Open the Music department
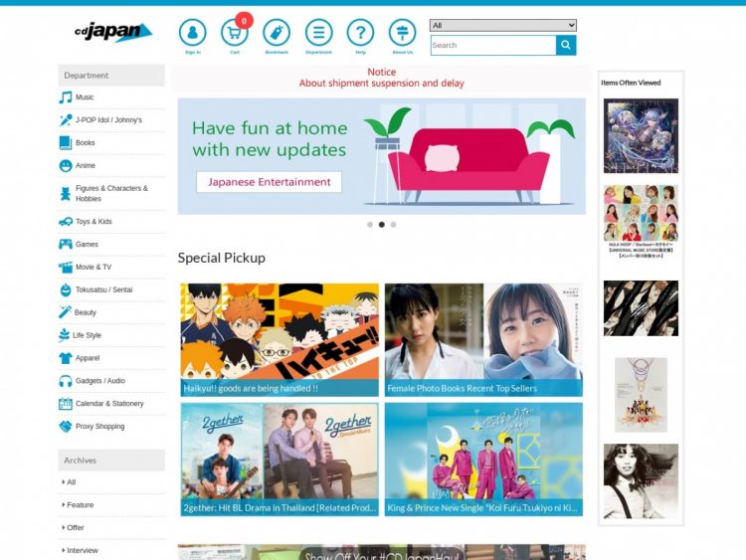The width and height of the screenshot is (746, 560). (x=85, y=97)
